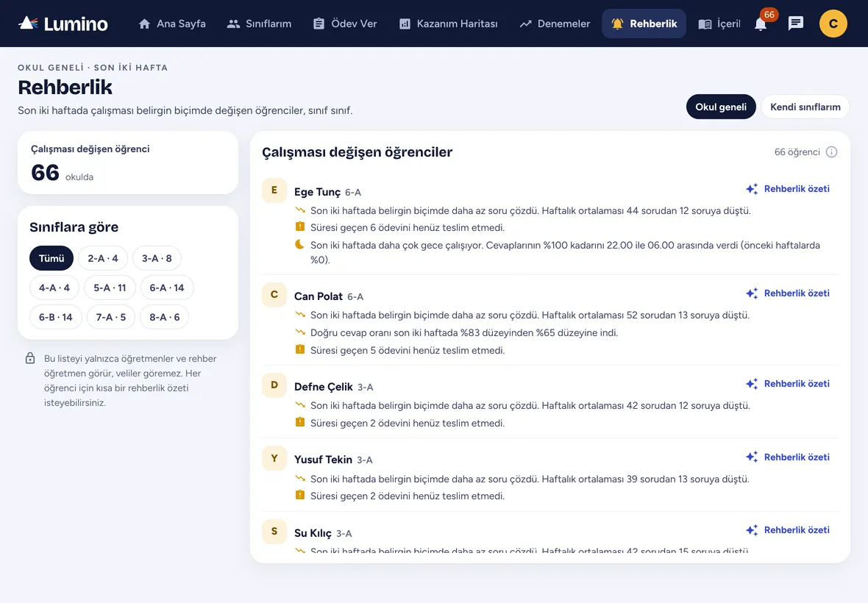Click Su Kılıç's avatar letter S
868x603 pixels.
pos(274,532)
